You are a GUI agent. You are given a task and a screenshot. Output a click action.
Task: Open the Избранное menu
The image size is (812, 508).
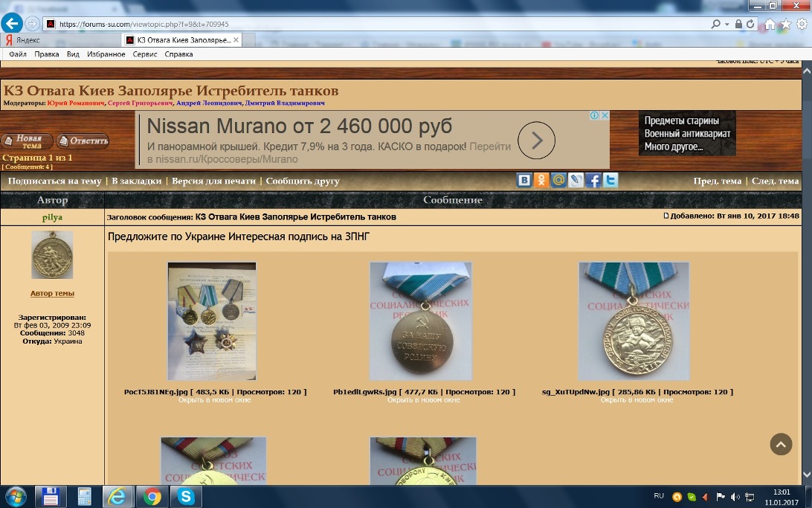106,54
